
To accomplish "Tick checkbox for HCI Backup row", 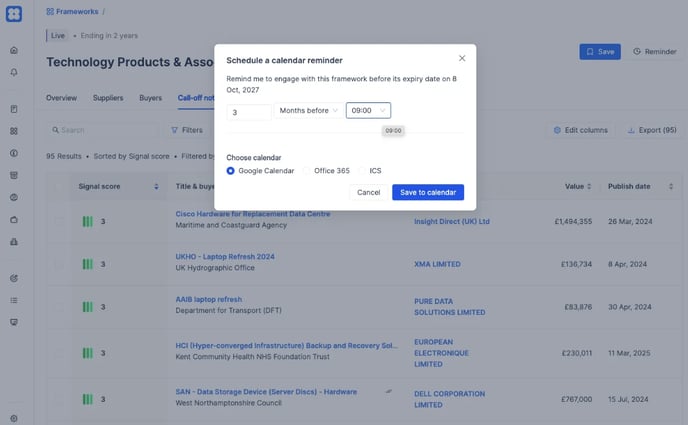I will [59, 353].
